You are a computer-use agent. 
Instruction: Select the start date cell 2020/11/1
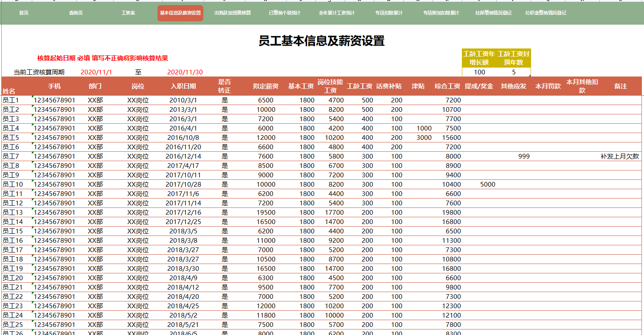tap(96, 72)
